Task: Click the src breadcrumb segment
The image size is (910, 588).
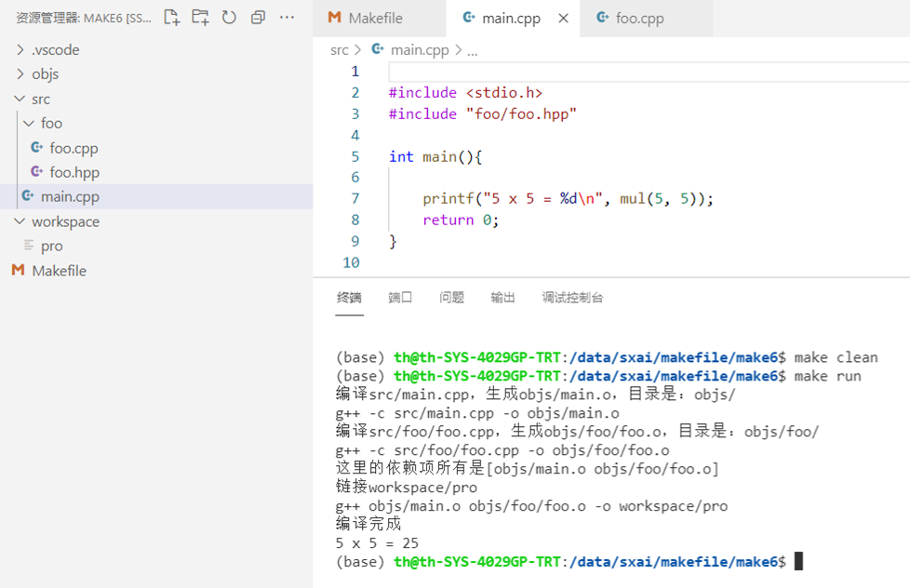Action: (340, 50)
